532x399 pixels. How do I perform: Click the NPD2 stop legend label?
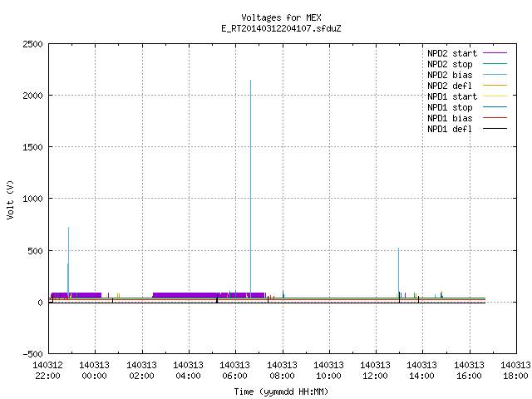click(x=450, y=64)
